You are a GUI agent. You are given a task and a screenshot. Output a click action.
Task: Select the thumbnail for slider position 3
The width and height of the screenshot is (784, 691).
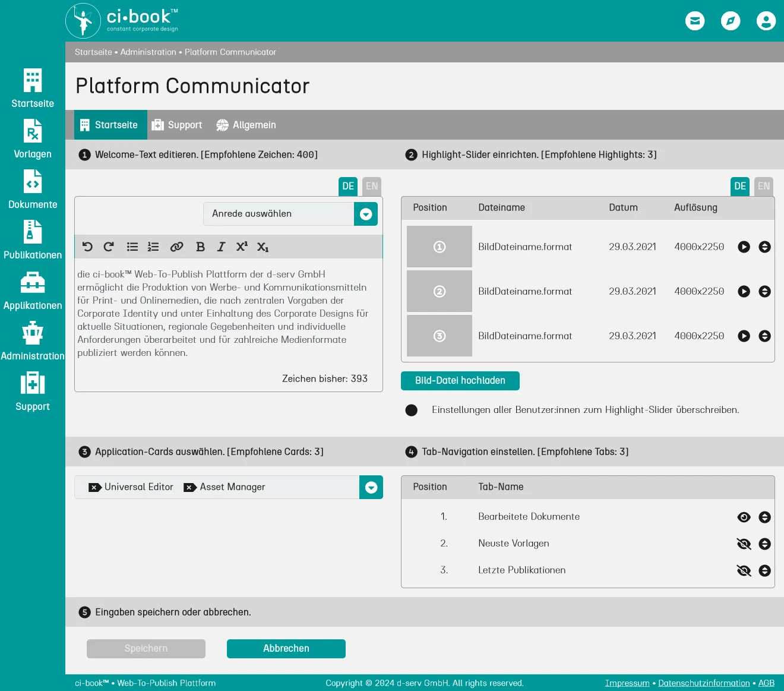tap(440, 336)
